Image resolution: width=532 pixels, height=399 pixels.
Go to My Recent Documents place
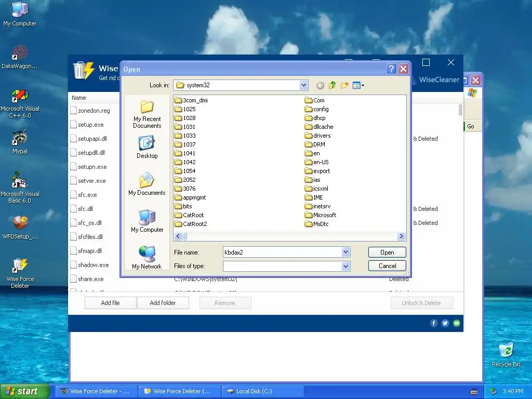click(147, 114)
